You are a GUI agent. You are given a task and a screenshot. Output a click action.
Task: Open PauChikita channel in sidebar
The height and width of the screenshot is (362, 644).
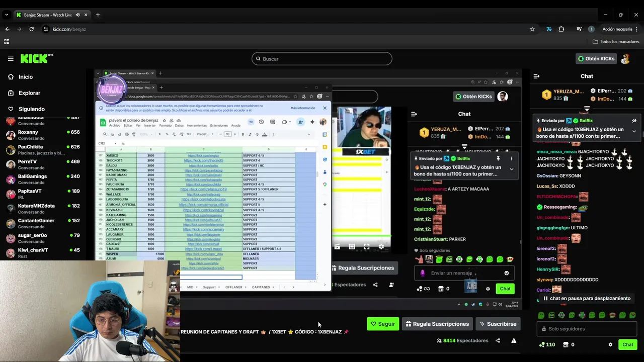[x=43, y=150]
